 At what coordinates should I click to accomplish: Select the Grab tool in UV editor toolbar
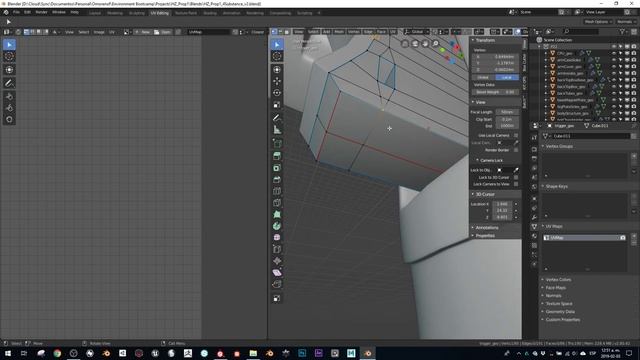click(9, 96)
